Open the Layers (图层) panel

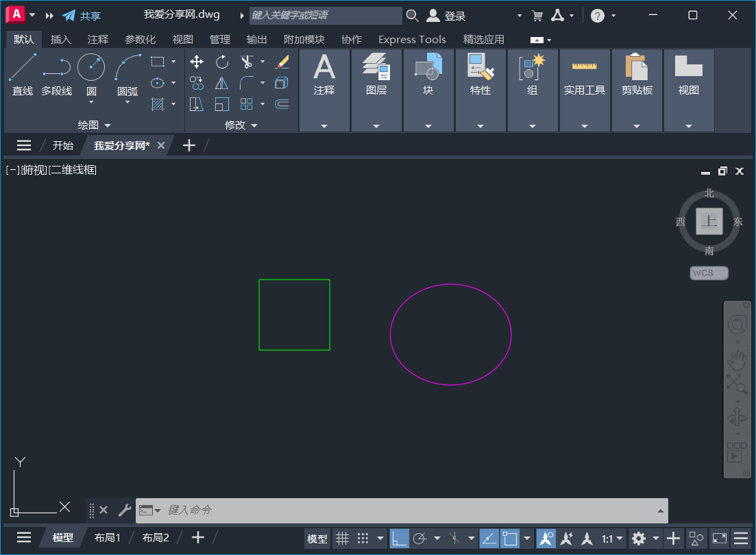click(x=376, y=90)
